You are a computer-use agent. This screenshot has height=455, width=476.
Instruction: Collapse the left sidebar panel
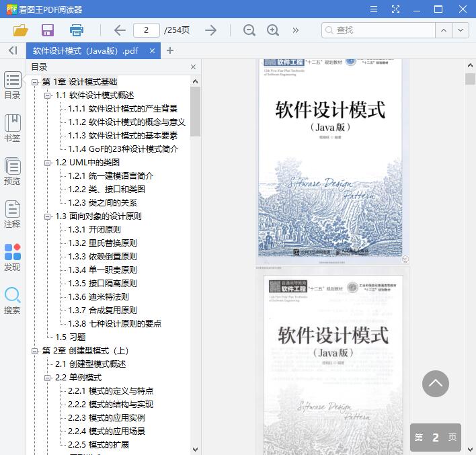coord(13,50)
